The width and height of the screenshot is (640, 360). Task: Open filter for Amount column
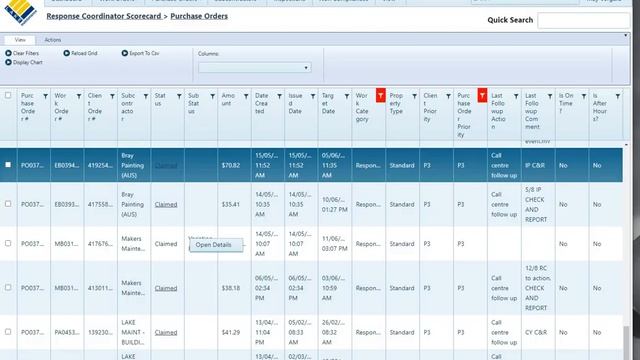tap(246, 96)
